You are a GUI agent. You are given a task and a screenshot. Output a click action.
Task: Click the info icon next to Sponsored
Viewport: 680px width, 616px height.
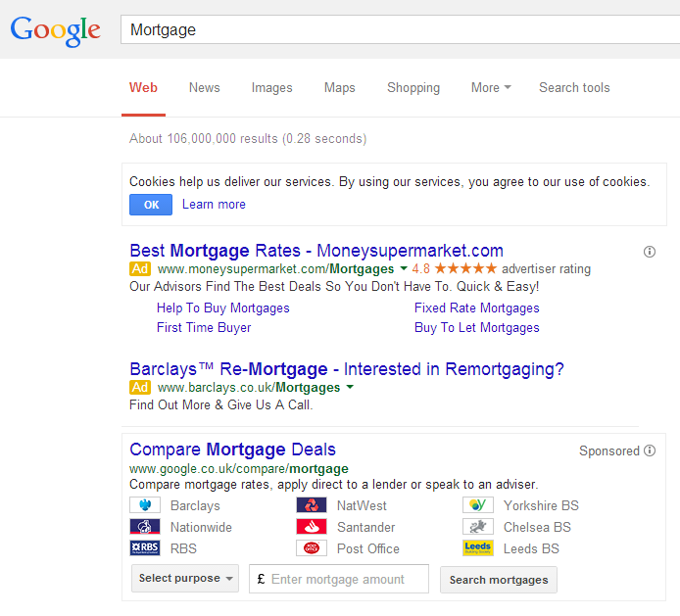[x=650, y=450]
